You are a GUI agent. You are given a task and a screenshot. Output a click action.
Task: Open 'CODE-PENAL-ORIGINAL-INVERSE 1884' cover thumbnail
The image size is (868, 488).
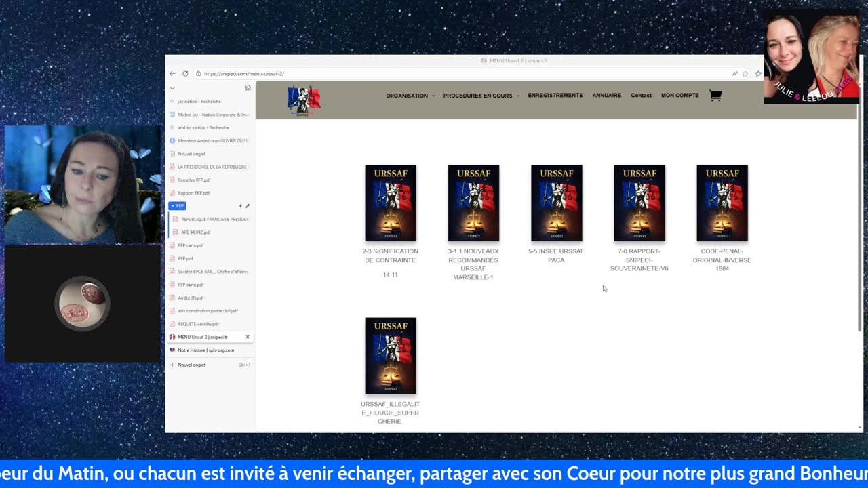point(722,203)
